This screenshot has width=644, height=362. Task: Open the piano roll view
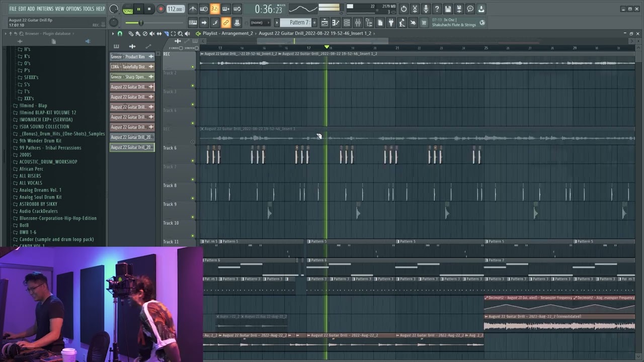tap(336, 23)
